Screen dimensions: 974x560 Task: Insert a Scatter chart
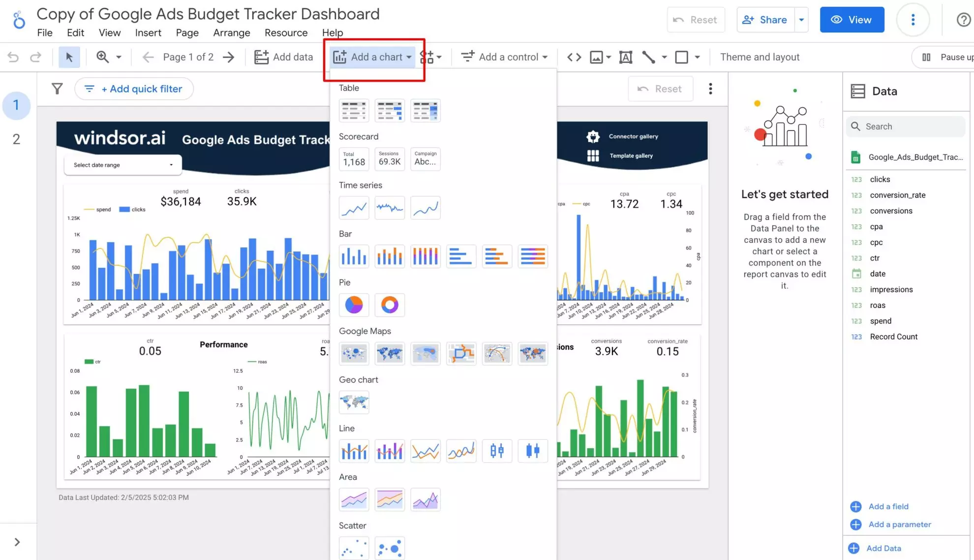[354, 548]
